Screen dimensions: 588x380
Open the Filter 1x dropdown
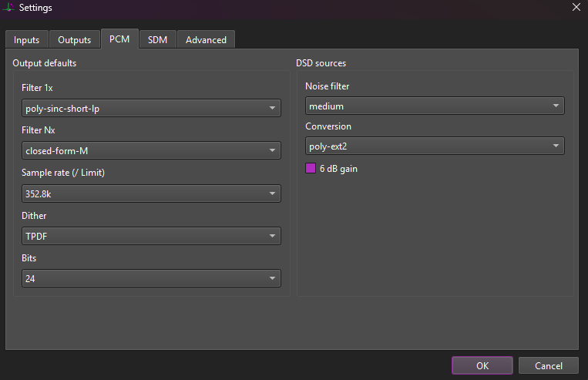click(x=151, y=108)
